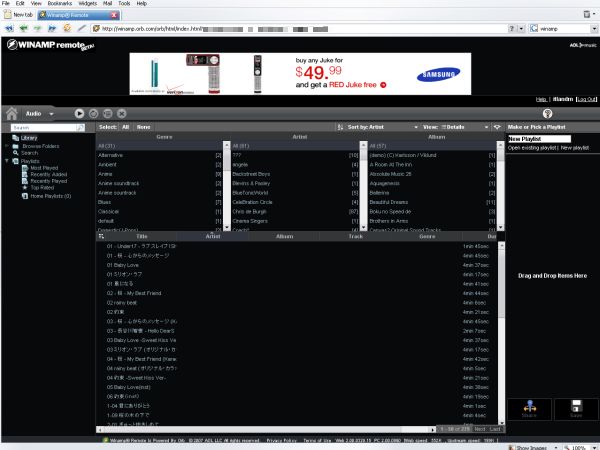Open the Search item in sidebar
Image resolution: width=600 pixels, height=450 pixels.
pos(29,153)
